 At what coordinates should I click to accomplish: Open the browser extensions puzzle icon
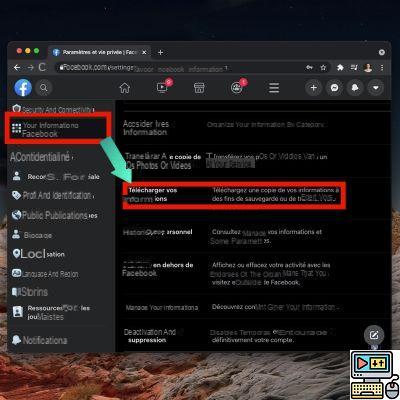pos(340,68)
